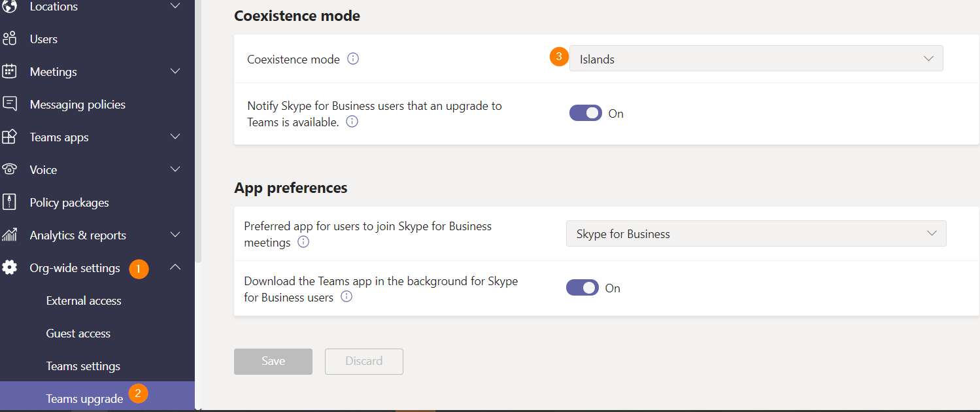Click 'Download the Teams app in the background' text
The width and height of the screenshot is (980, 412).
(x=380, y=289)
